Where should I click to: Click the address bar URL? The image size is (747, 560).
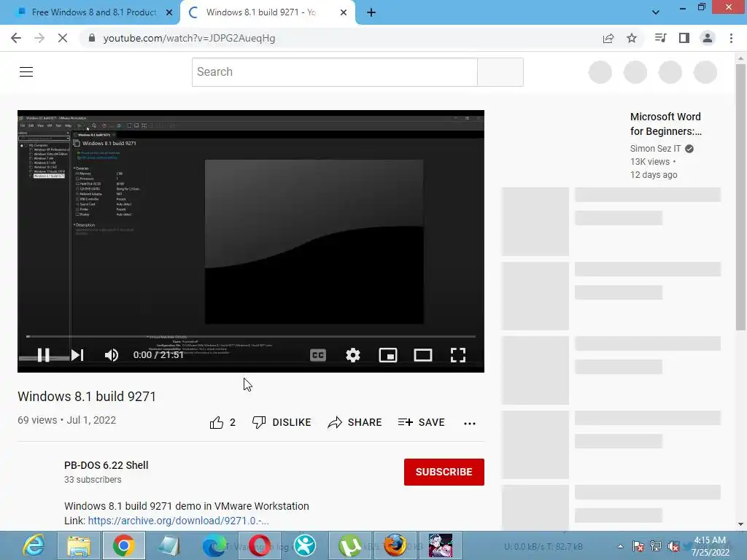(x=189, y=38)
